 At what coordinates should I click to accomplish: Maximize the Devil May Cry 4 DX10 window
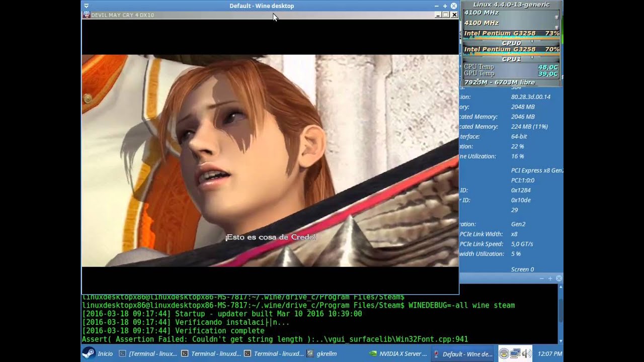(x=446, y=15)
